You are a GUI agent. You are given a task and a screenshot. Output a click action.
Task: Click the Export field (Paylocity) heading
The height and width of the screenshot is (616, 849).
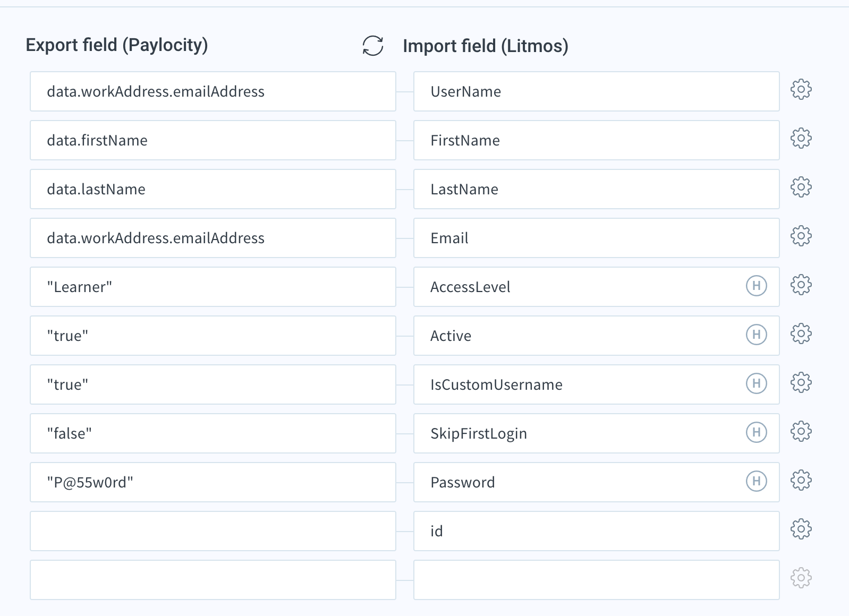point(117,45)
